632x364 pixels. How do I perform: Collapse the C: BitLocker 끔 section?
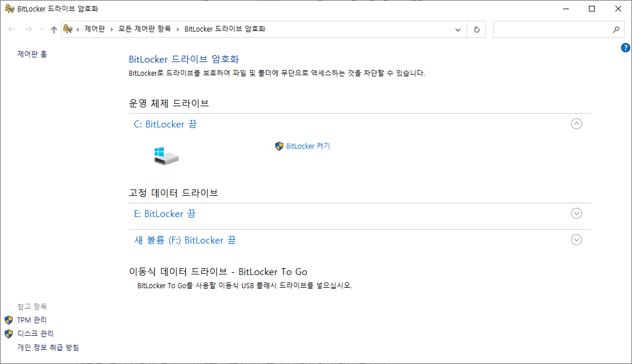tap(576, 123)
